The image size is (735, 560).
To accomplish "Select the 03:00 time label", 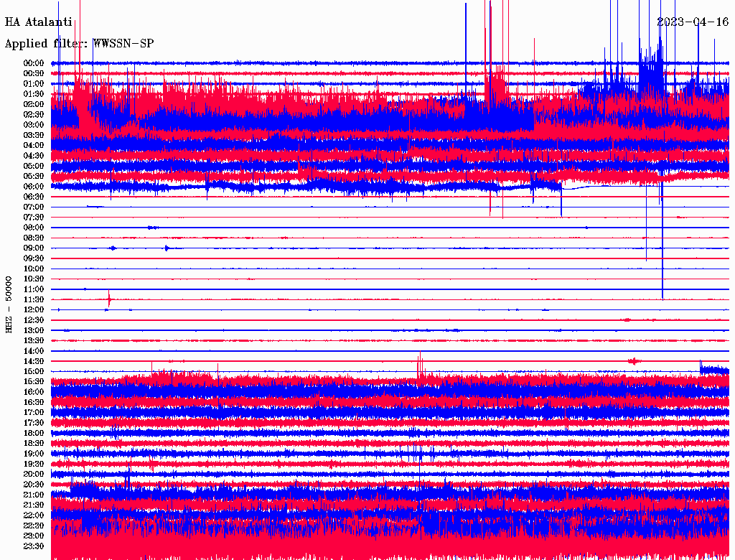I will (34, 125).
